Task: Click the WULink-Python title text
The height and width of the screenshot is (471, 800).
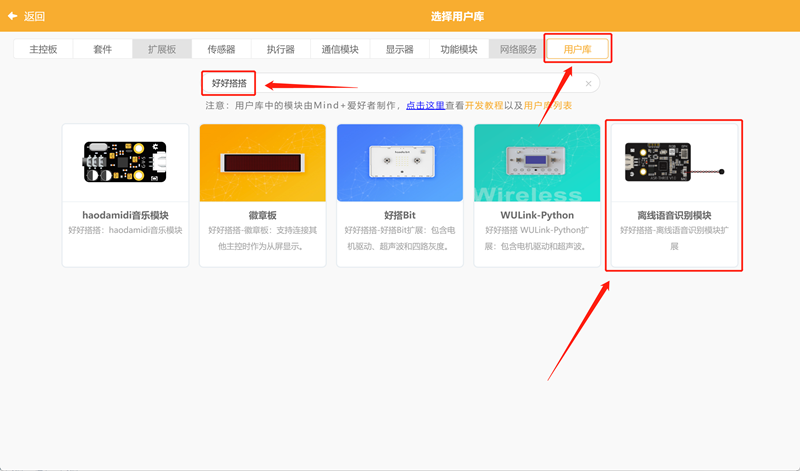Action: coord(537,215)
